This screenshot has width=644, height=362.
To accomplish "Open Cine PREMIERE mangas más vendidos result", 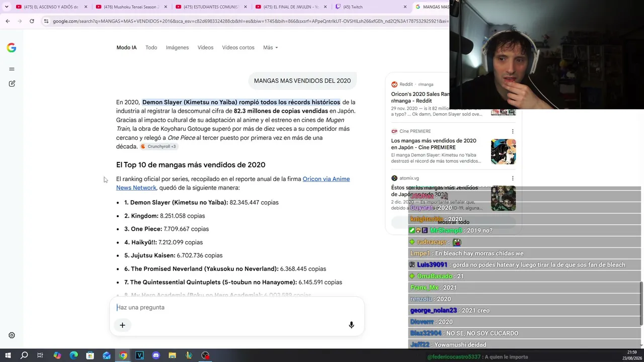I will coord(434,144).
